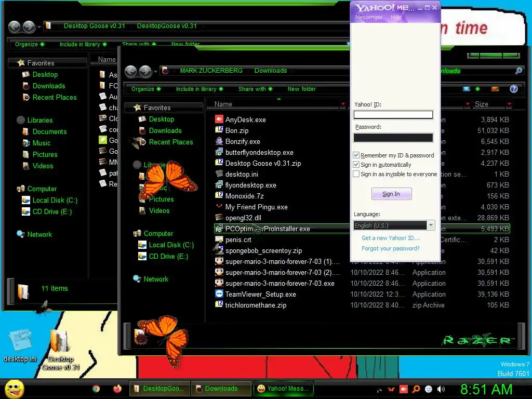Select spongebob_screentoy.zip file
532x399 pixels.
click(263, 250)
